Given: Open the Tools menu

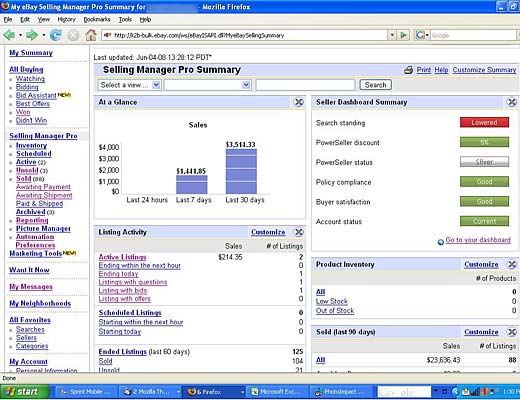Looking at the screenshot, I should [x=125, y=19].
